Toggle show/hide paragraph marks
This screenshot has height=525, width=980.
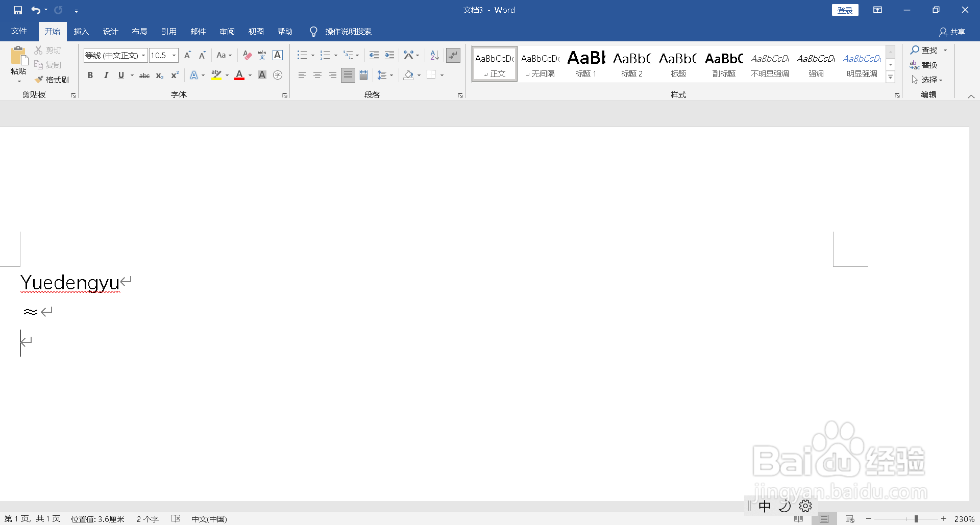(453, 55)
